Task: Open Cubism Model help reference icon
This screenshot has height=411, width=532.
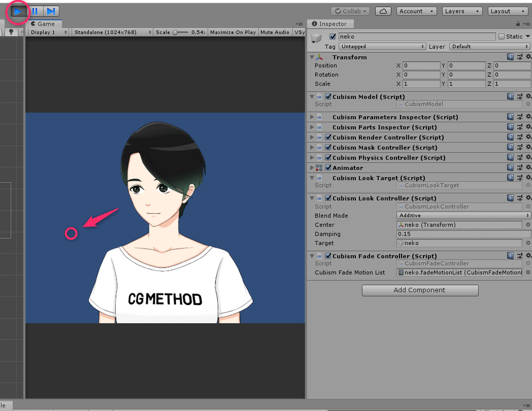Action: (x=510, y=97)
